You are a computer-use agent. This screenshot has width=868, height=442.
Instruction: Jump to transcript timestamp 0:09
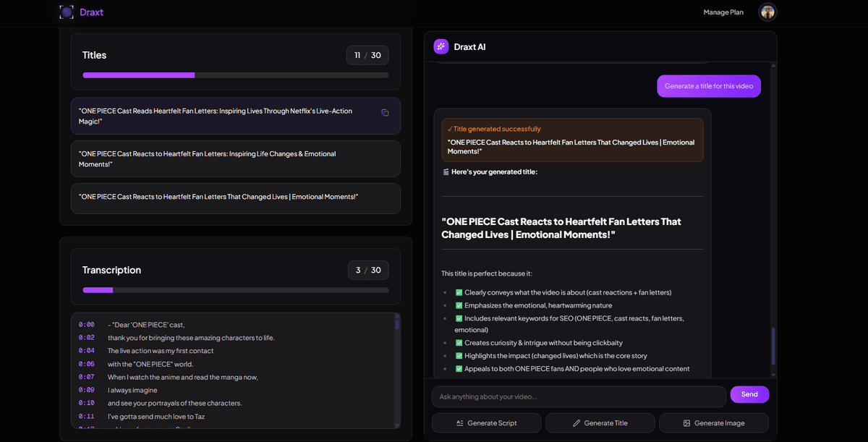point(86,391)
